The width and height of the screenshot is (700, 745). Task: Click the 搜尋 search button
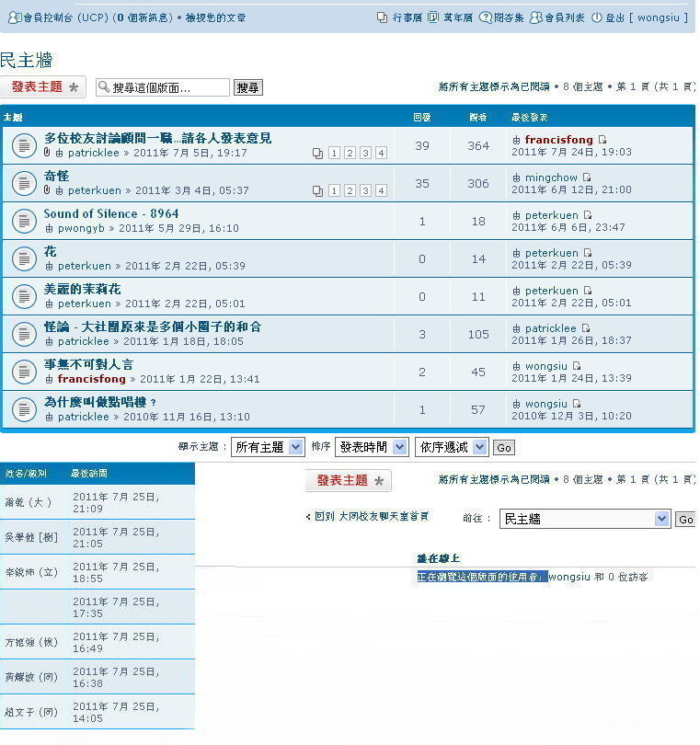(247, 87)
